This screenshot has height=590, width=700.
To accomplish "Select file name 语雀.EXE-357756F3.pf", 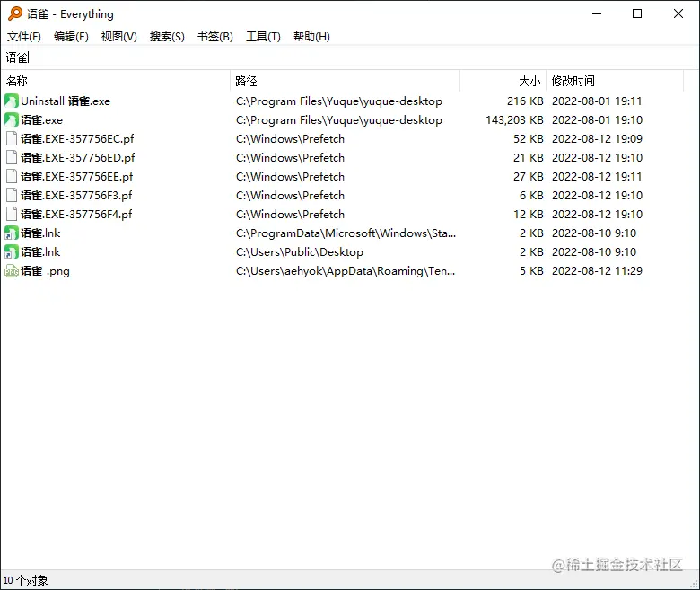I will click(76, 195).
